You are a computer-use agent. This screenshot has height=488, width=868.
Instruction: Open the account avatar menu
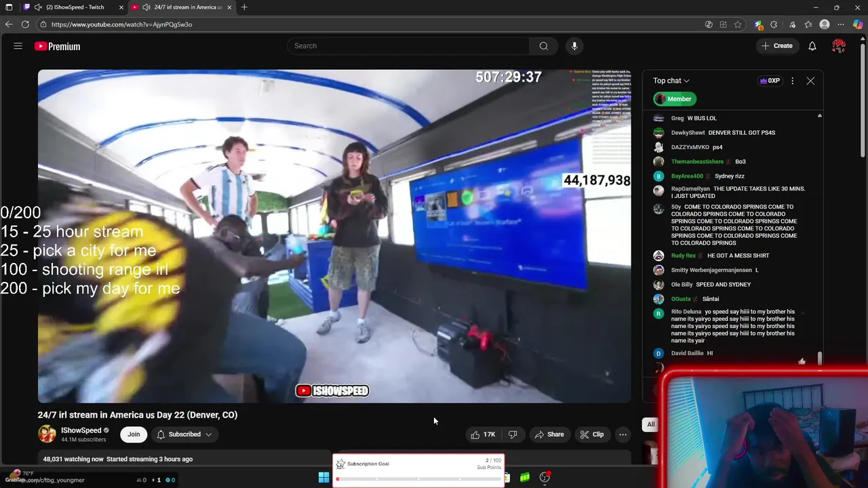click(839, 46)
